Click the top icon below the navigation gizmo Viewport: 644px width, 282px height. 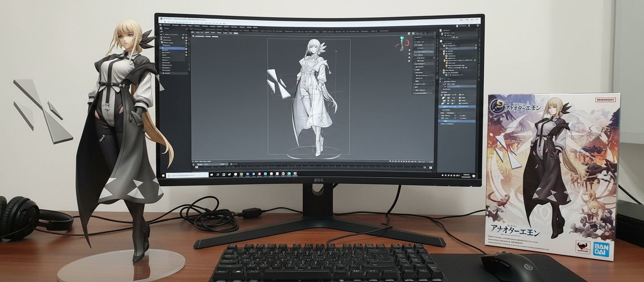pos(409,50)
